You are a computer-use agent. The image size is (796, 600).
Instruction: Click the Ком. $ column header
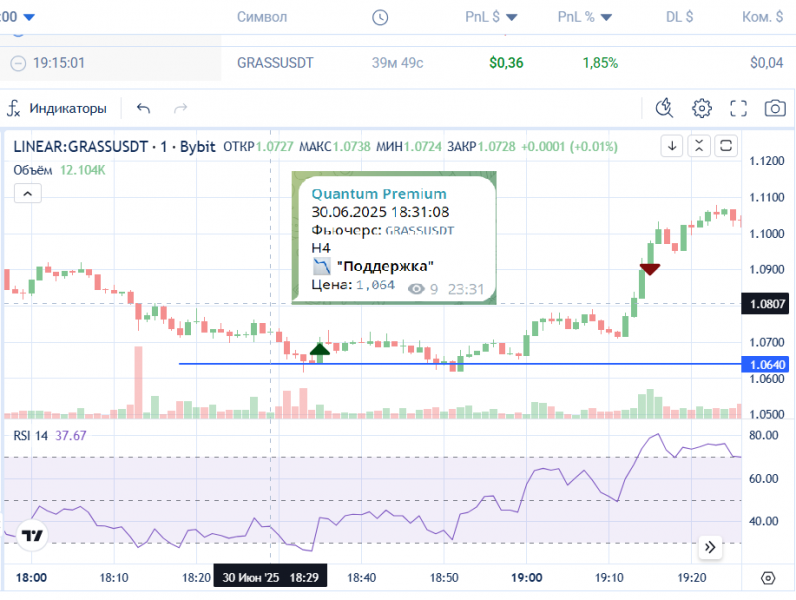point(762,17)
